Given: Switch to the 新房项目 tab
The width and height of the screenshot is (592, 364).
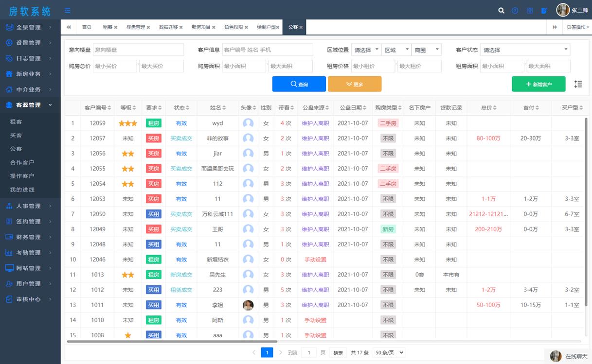Looking at the screenshot, I should pyautogui.click(x=201, y=27).
